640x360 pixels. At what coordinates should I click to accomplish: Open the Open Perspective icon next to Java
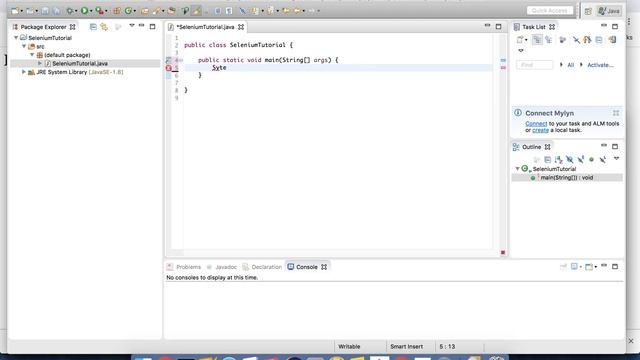coord(588,11)
